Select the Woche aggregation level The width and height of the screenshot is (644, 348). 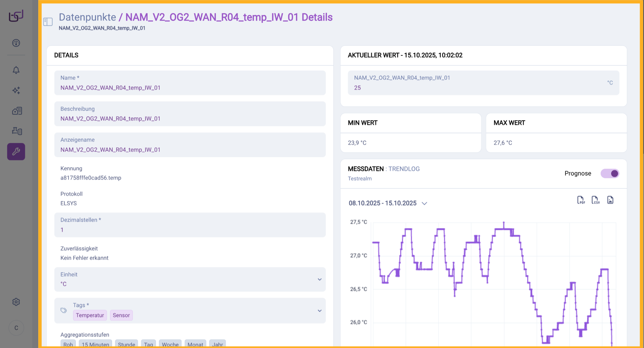(170, 344)
